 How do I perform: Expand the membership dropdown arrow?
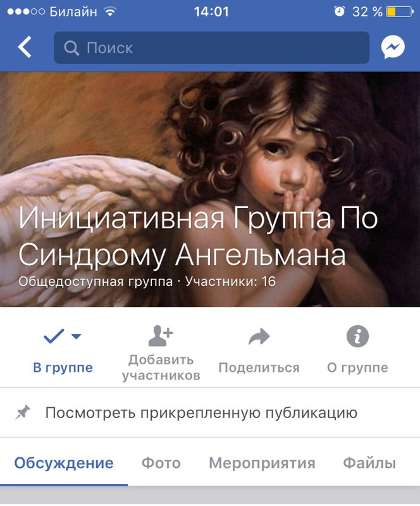click(x=76, y=336)
